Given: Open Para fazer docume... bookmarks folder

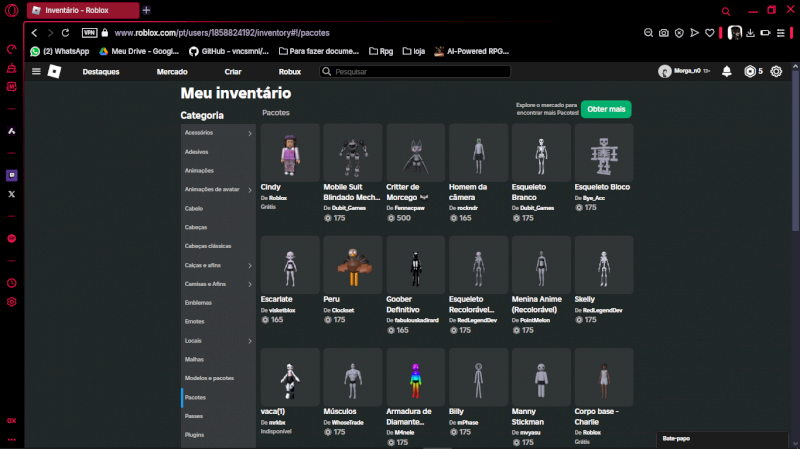Looking at the screenshot, I should (319, 51).
